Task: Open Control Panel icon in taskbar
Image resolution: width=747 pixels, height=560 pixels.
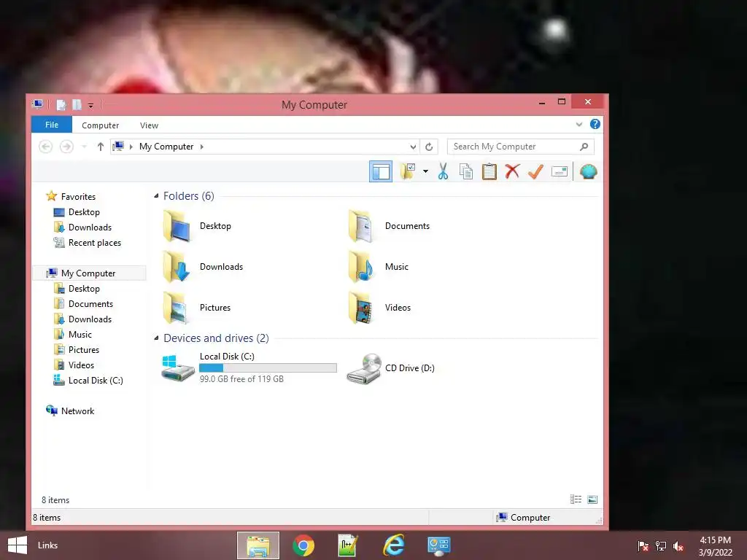Action: (438, 545)
